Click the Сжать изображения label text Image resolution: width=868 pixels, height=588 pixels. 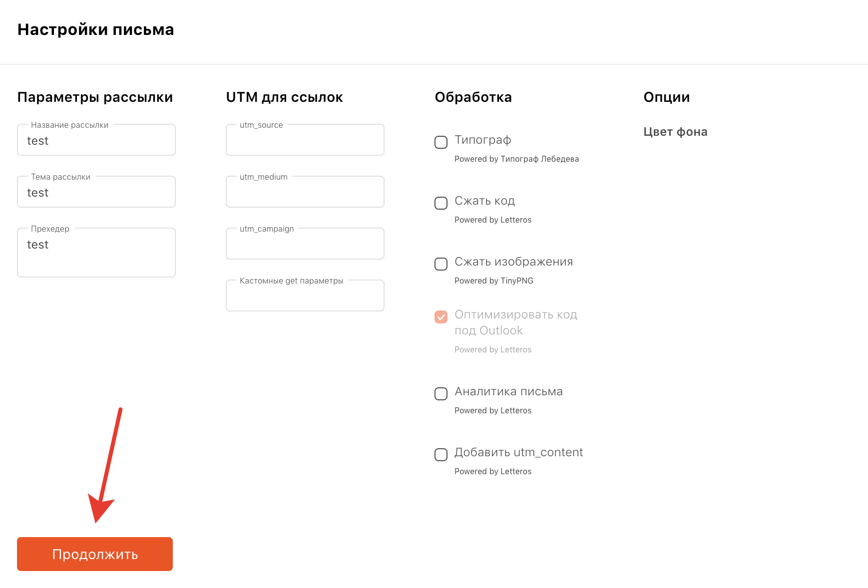(514, 262)
